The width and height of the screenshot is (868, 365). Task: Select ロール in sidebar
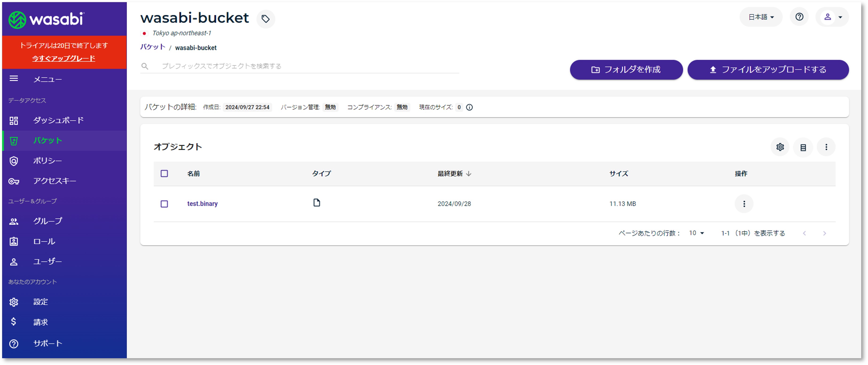pos(44,242)
